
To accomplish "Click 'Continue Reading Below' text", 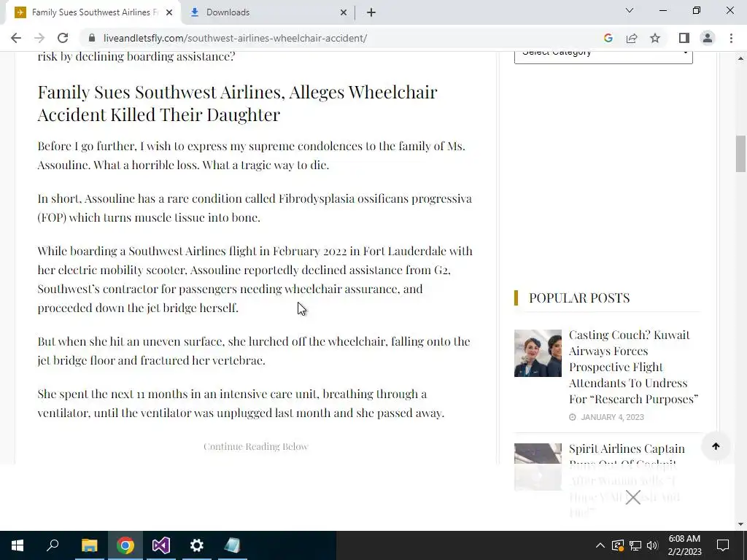I will [x=256, y=447].
